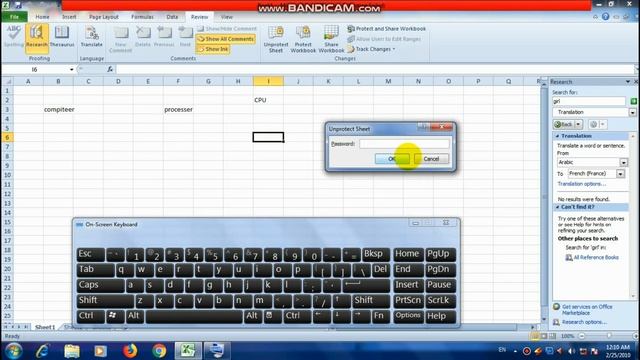Open Share Workbook
This screenshot has height=360, width=640.
tap(331, 39)
